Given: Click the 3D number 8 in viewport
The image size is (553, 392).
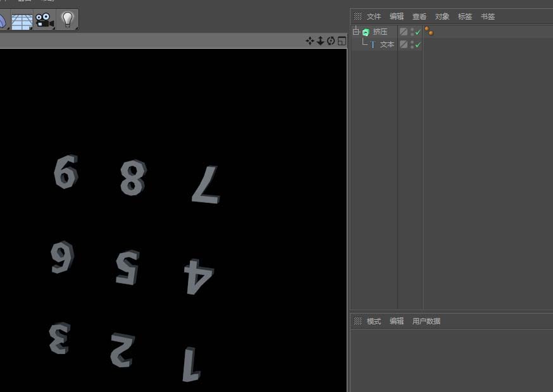Looking at the screenshot, I should tap(133, 178).
